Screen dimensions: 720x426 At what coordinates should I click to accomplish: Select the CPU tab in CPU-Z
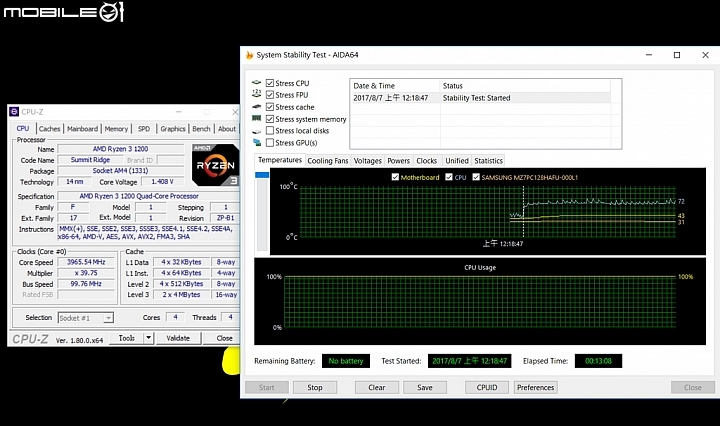(x=23, y=129)
